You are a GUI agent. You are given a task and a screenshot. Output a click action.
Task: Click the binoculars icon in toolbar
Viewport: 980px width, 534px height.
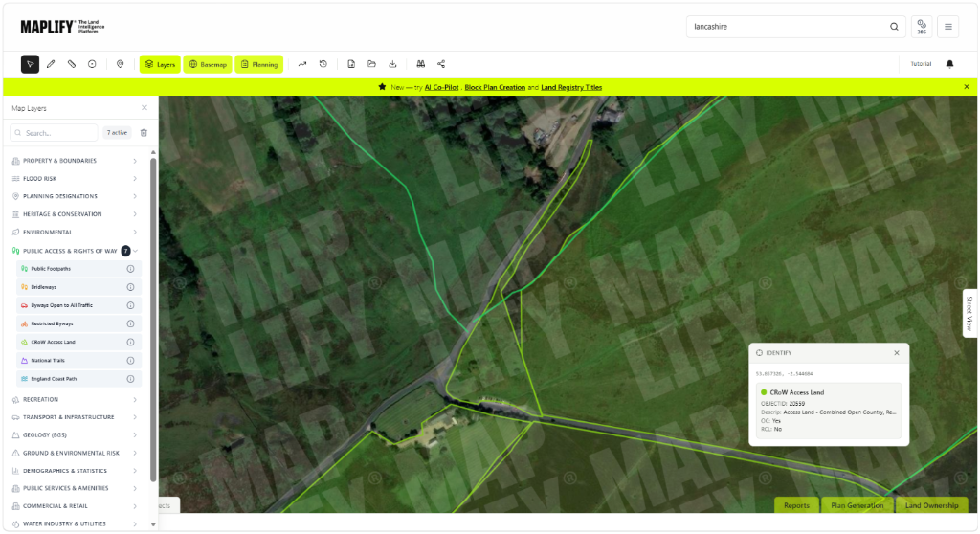pos(421,64)
